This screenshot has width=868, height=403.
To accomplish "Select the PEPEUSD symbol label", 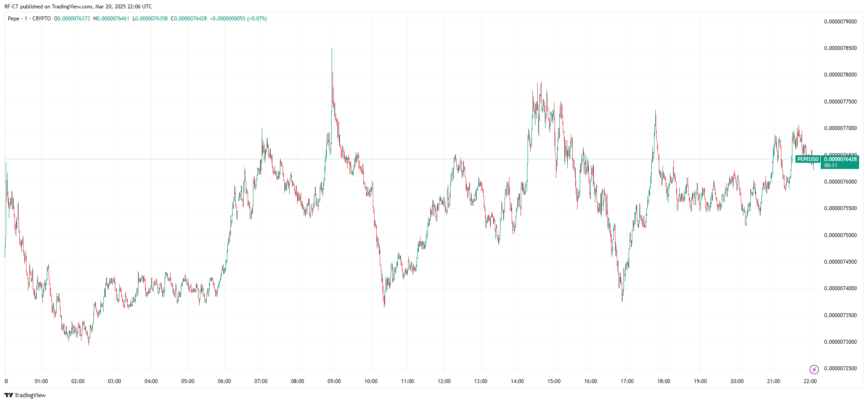I will point(808,159).
